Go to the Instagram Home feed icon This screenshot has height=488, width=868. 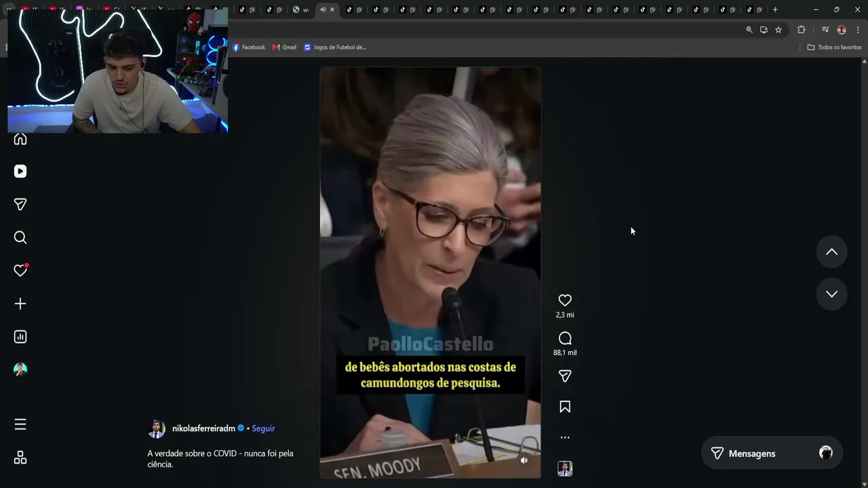pyautogui.click(x=20, y=139)
